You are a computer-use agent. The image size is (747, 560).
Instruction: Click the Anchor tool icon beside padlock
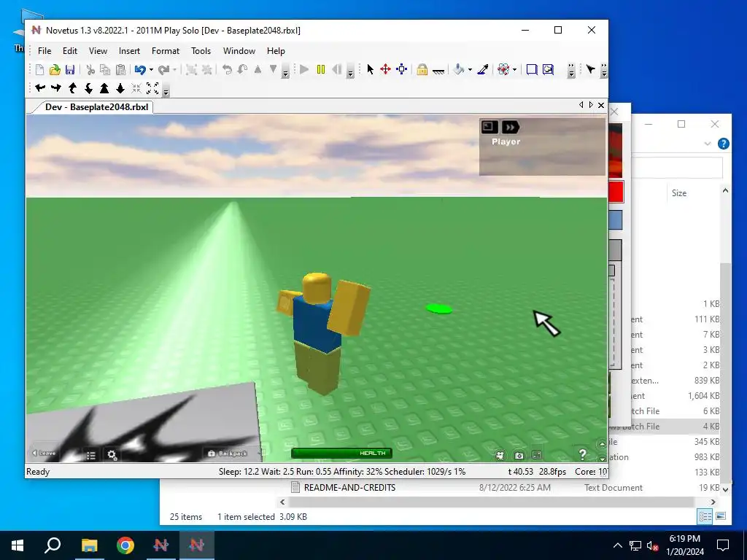pyautogui.click(x=438, y=71)
